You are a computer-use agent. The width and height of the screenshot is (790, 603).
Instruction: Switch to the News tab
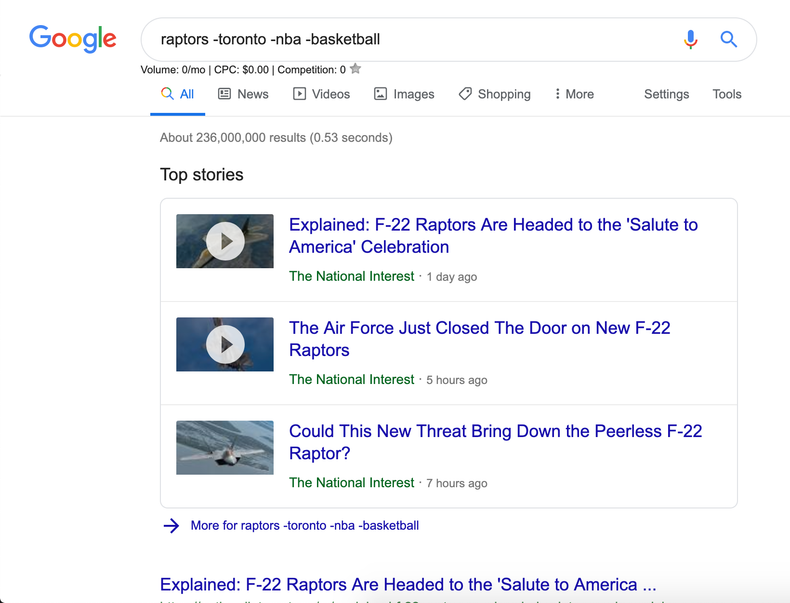coord(243,94)
